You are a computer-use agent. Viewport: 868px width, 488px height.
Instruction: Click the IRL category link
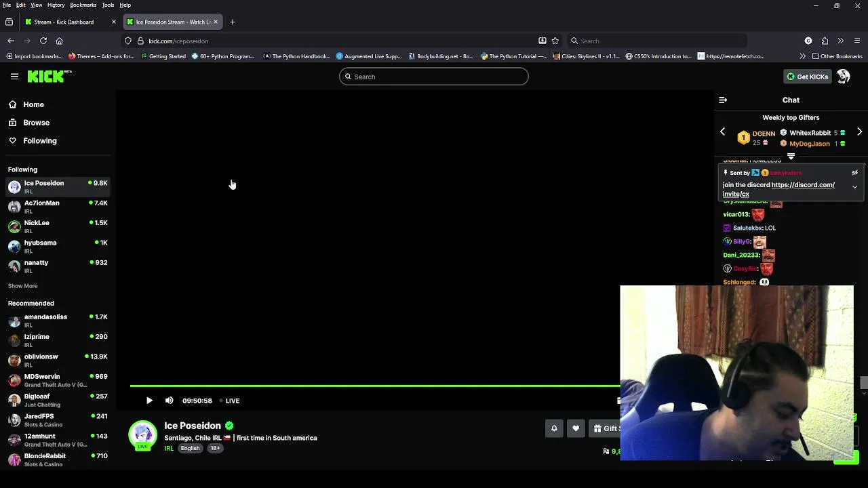tap(169, 448)
